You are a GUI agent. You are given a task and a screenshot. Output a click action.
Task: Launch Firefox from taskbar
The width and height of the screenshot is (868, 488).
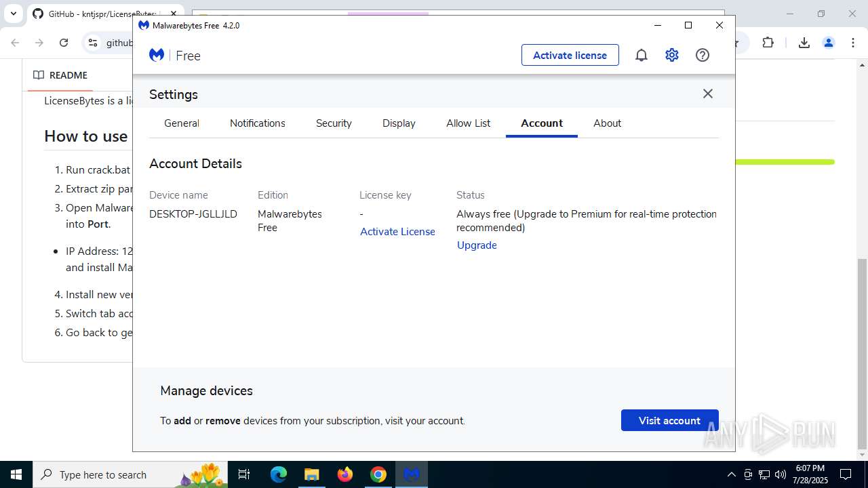click(345, 474)
